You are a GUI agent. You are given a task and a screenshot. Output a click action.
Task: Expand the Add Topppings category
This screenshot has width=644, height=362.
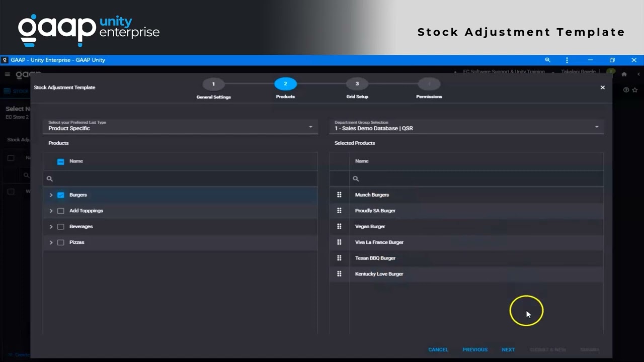[51, 211]
